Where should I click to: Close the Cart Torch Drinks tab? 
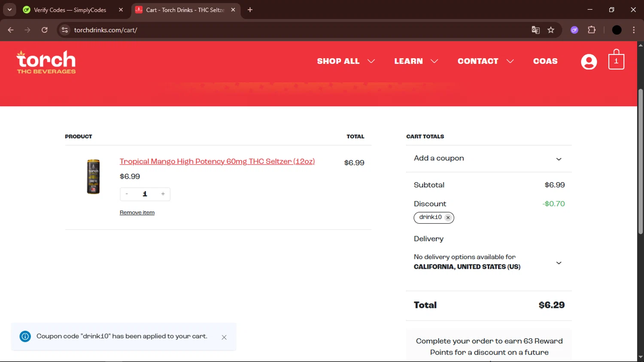[233, 10]
